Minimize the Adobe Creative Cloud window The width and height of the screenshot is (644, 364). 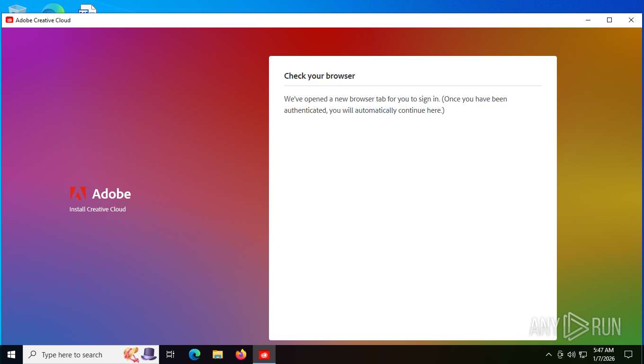click(x=588, y=20)
